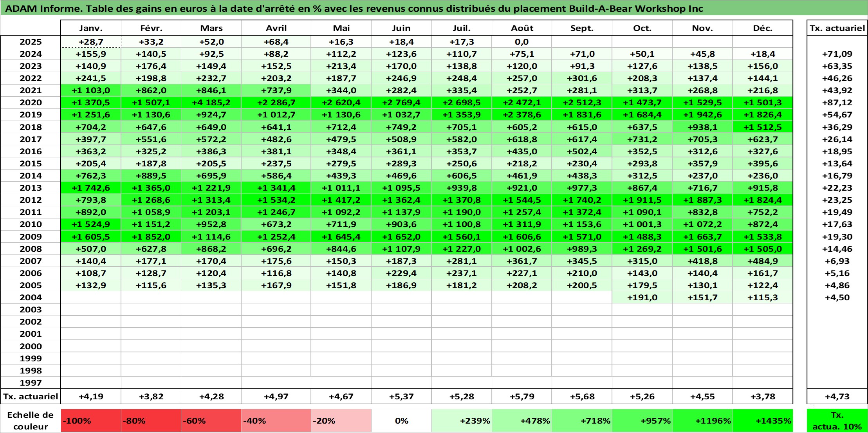
Task: Click cell value +191,0 in 2004 row
Action: pyautogui.click(x=642, y=298)
